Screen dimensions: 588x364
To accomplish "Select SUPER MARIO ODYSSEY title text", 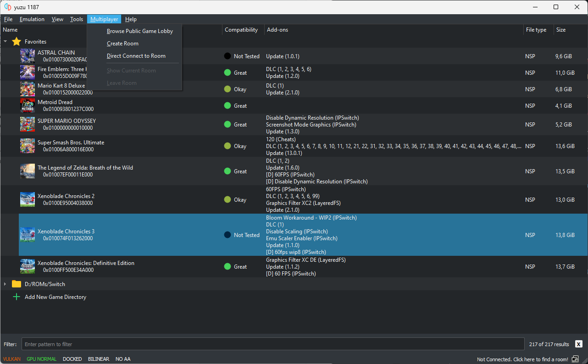I will click(x=67, y=121).
